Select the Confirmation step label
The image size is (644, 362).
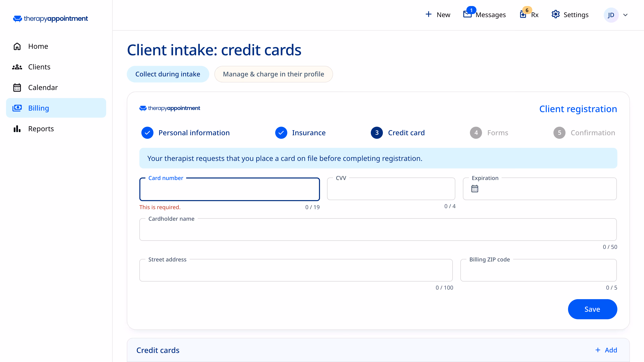(593, 133)
